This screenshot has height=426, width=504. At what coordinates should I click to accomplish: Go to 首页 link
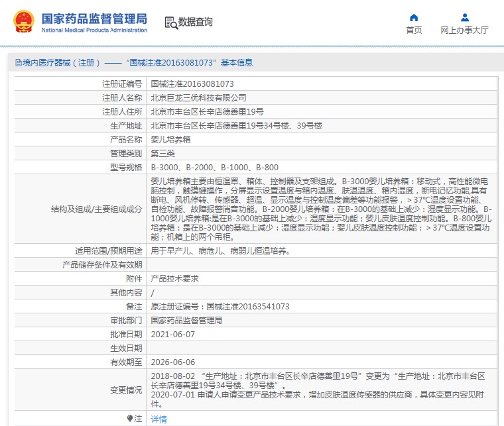tap(414, 30)
